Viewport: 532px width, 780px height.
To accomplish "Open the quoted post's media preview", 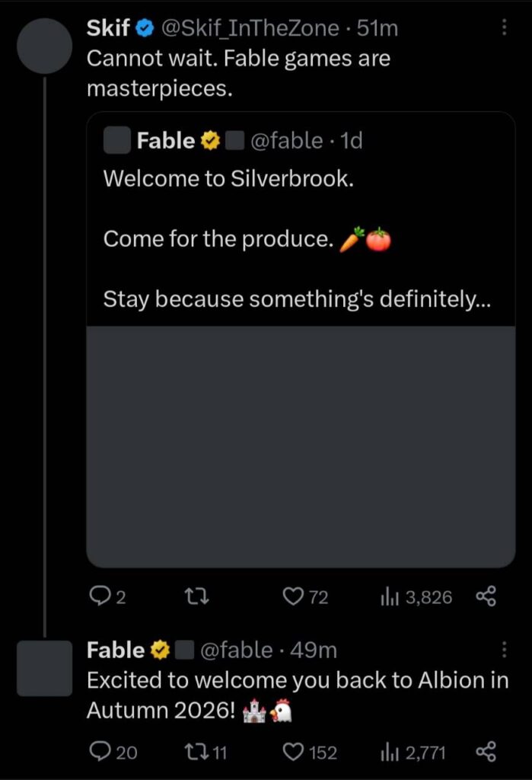I will coord(301,446).
